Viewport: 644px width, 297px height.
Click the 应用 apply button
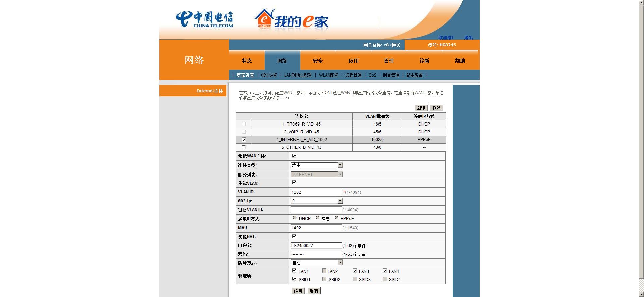point(298,291)
